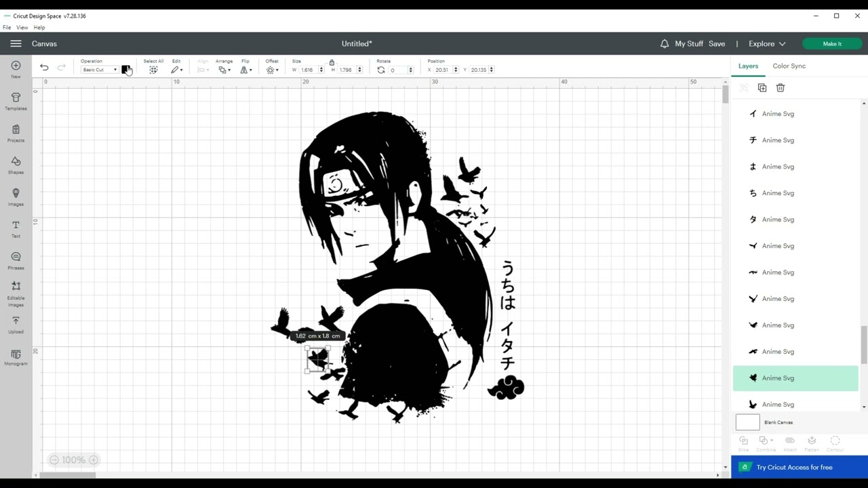This screenshot has height=488, width=868.
Task: Open the Help menu
Action: coord(39,28)
